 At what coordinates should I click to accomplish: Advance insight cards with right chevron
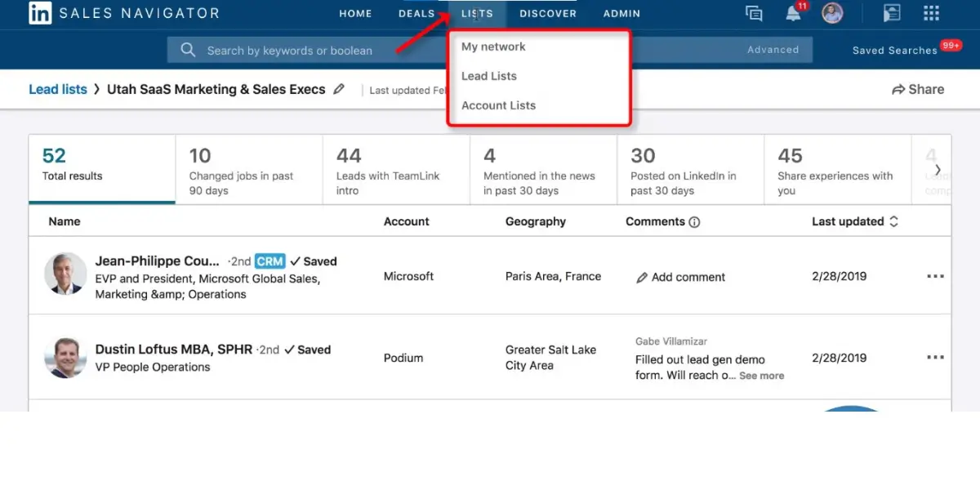[938, 170]
